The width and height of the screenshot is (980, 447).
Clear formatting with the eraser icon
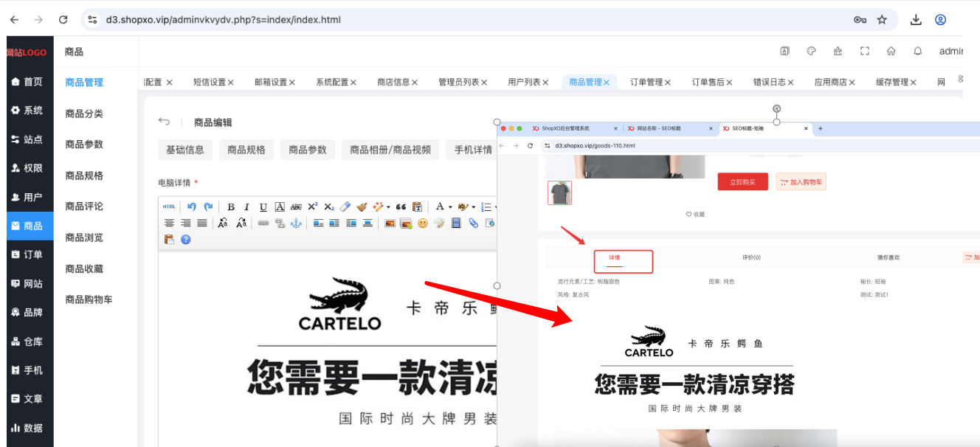coord(345,207)
